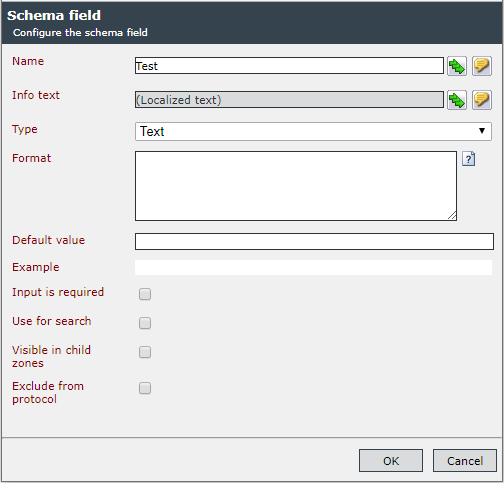The image size is (504, 483).
Task: Open the Type dropdown showing Text
Action: [313, 131]
